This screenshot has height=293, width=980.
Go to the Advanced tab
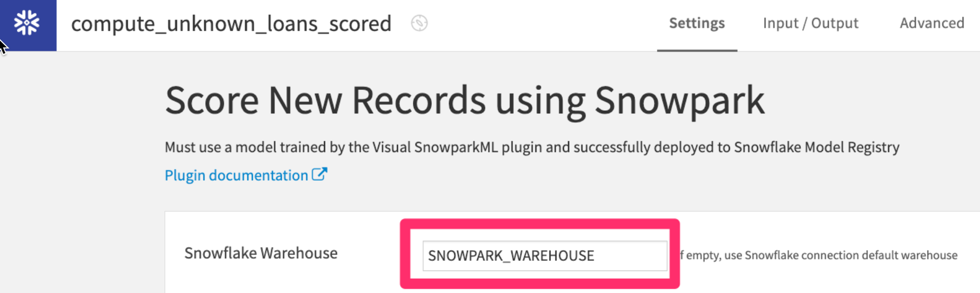pyautogui.click(x=932, y=23)
